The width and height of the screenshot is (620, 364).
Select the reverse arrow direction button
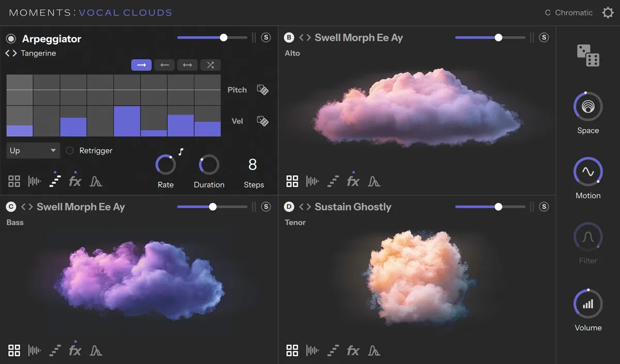click(164, 65)
